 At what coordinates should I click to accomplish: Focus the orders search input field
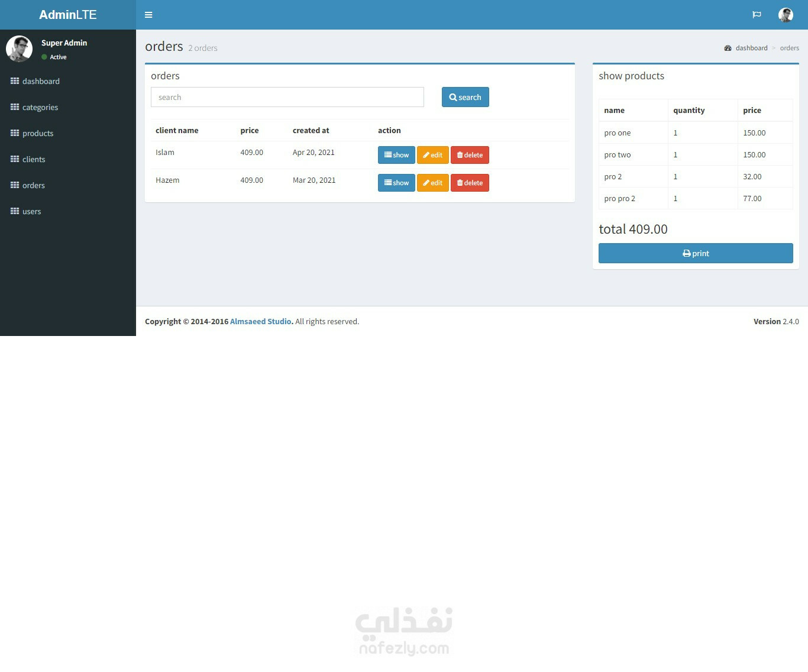287,97
